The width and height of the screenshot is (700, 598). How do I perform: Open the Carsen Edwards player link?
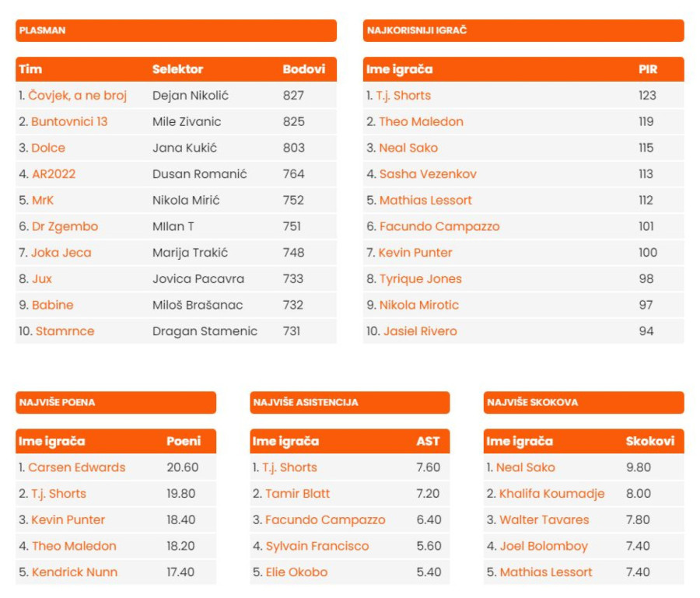[x=76, y=467]
